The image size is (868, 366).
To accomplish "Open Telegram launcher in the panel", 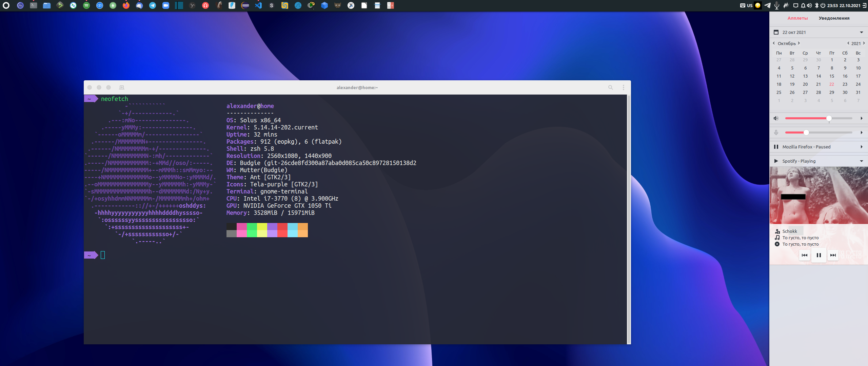I will click(153, 5).
